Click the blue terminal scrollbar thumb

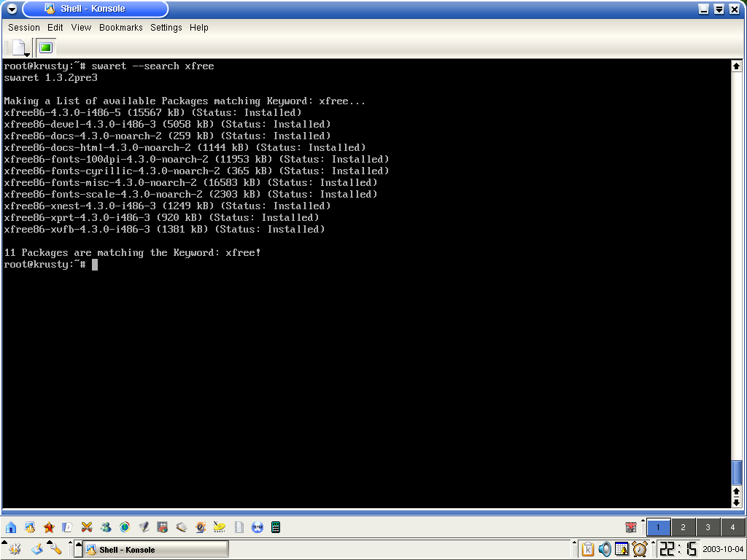point(737,472)
